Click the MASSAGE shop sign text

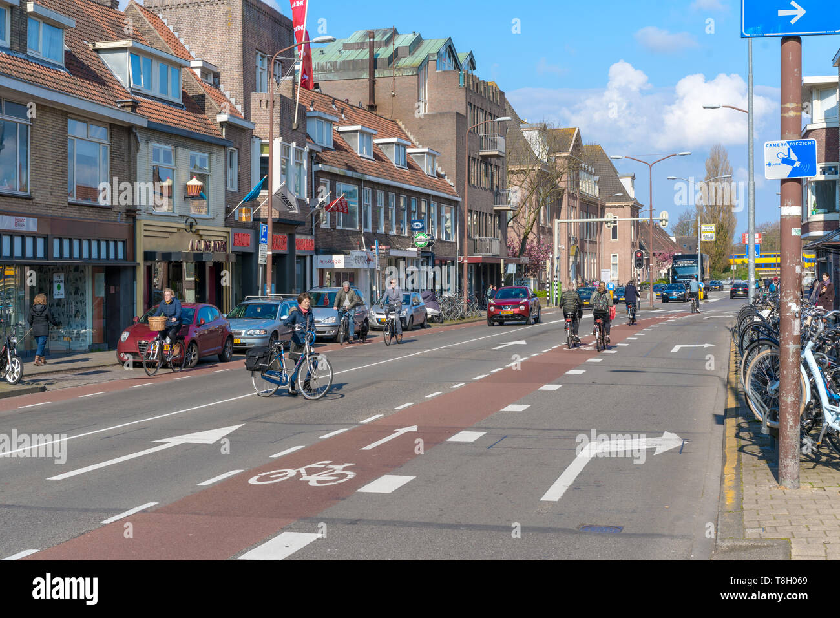(331, 262)
